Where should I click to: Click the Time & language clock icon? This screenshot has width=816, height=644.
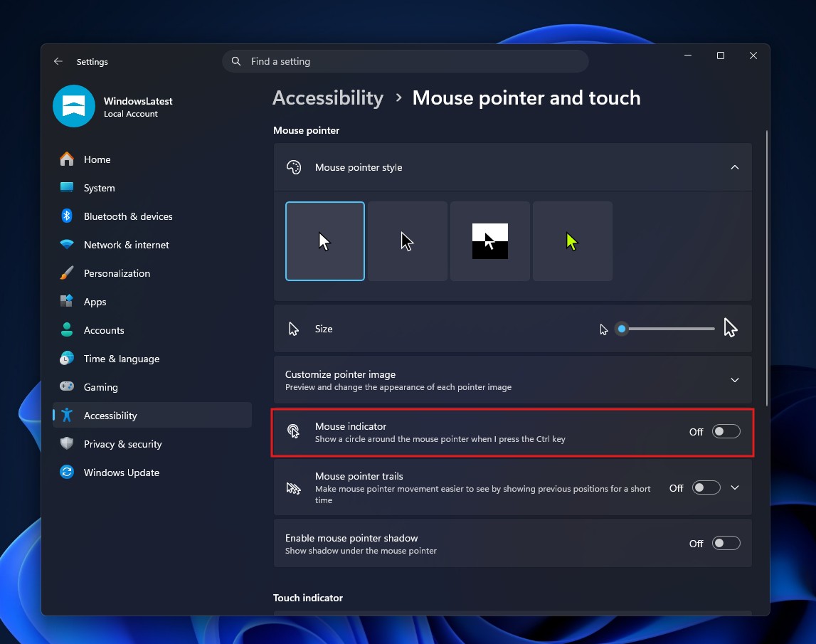click(x=67, y=358)
